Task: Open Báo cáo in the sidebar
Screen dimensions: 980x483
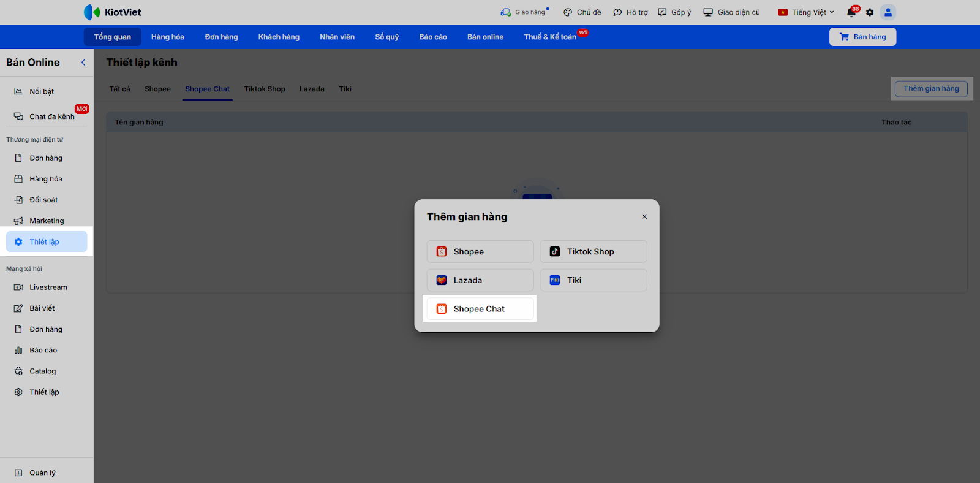Action: point(47,350)
